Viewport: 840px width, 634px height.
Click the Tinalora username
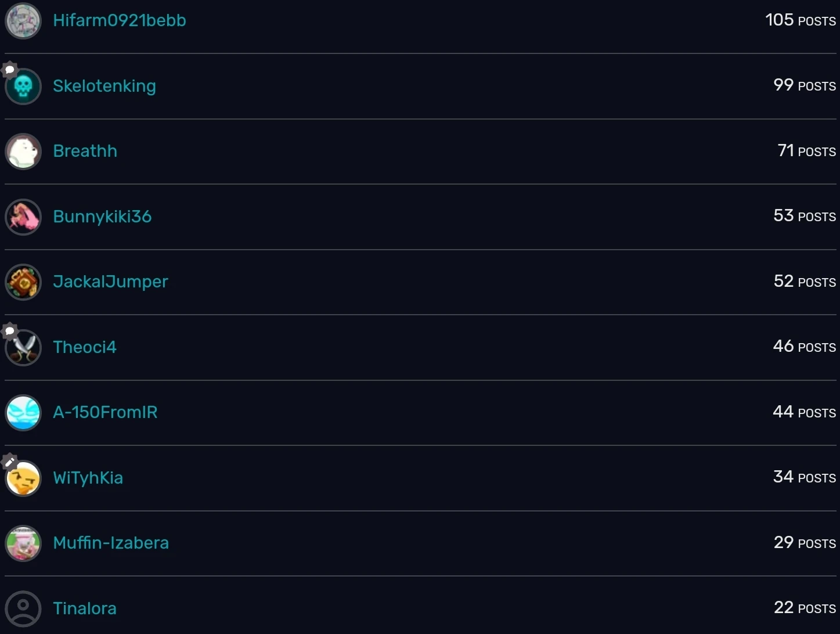pos(85,608)
